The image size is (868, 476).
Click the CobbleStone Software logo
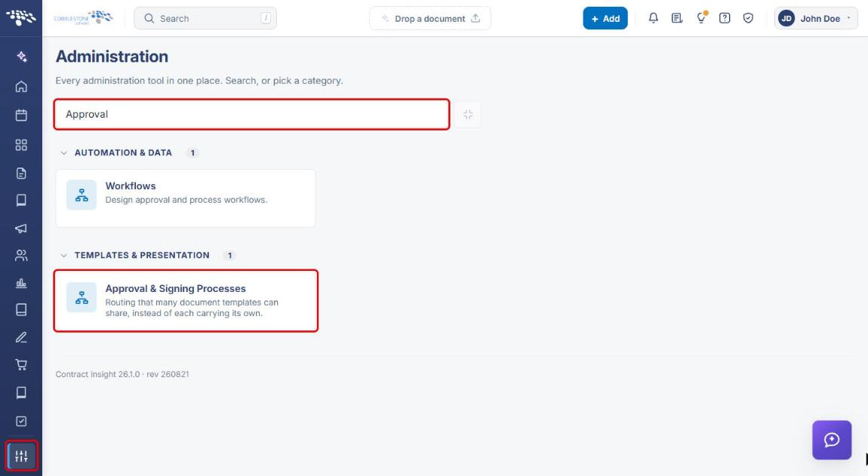point(84,17)
